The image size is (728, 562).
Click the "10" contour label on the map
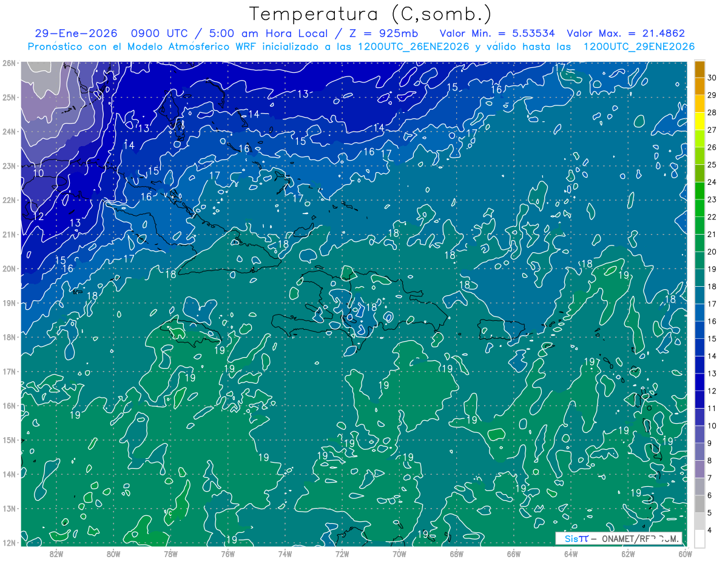pyautogui.click(x=38, y=173)
